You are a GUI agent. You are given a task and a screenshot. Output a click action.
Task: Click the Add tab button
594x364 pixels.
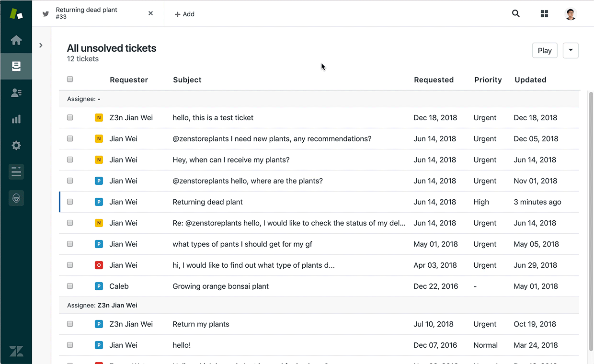pyautogui.click(x=184, y=14)
